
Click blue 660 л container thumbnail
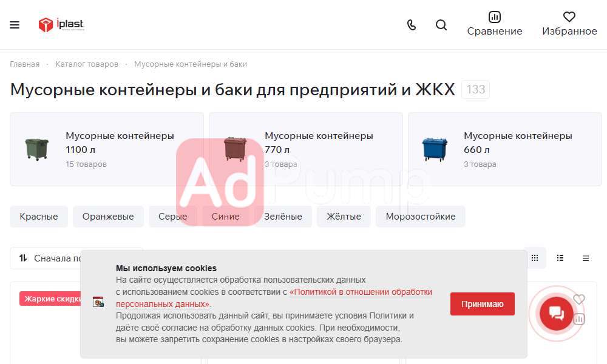point(435,149)
